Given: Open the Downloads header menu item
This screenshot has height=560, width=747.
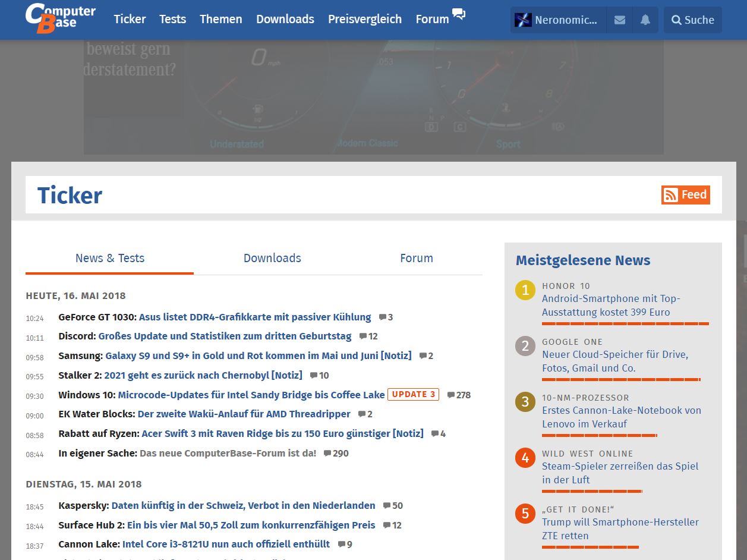Looking at the screenshot, I should click(285, 19).
